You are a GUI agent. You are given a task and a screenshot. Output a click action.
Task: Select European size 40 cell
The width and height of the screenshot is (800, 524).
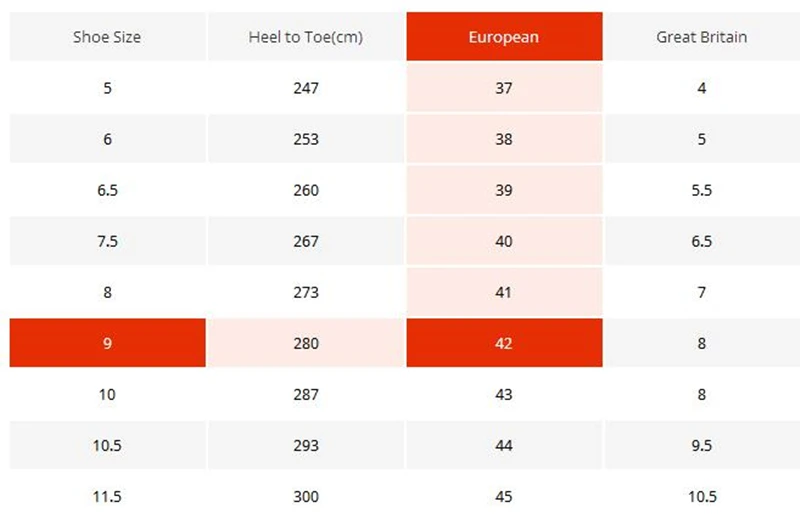(504, 241)
